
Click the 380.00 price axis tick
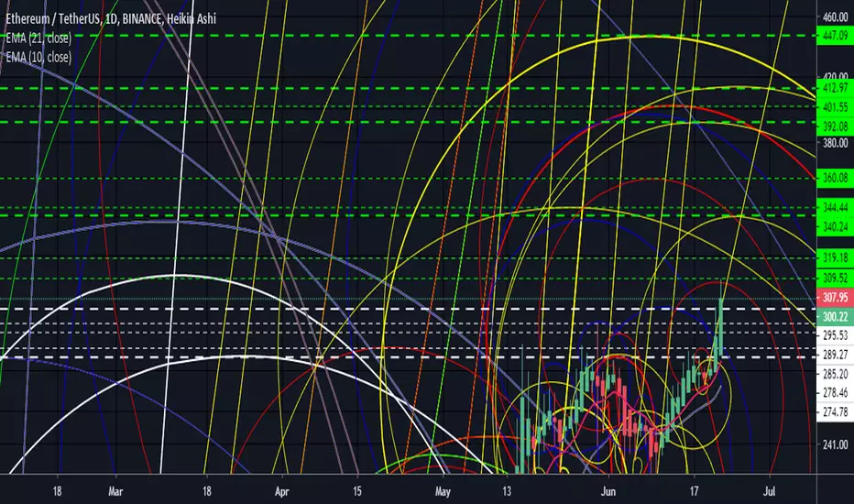point(836,143)
